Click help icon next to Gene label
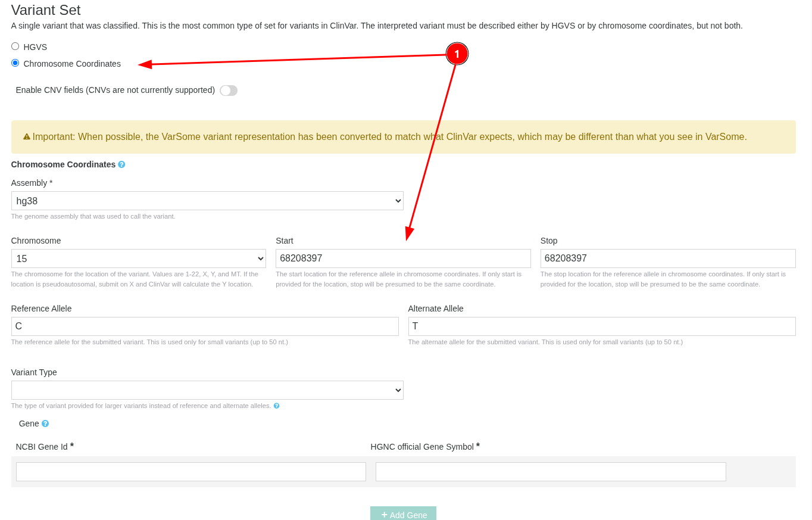The width and height of the screenshot is (812, 520). click(45, 424)
